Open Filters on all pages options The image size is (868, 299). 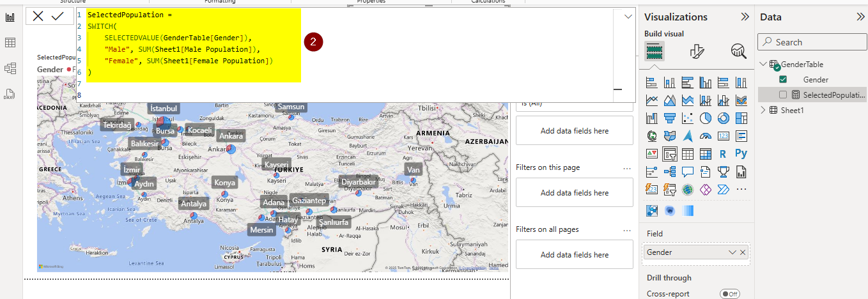point(627,230)
